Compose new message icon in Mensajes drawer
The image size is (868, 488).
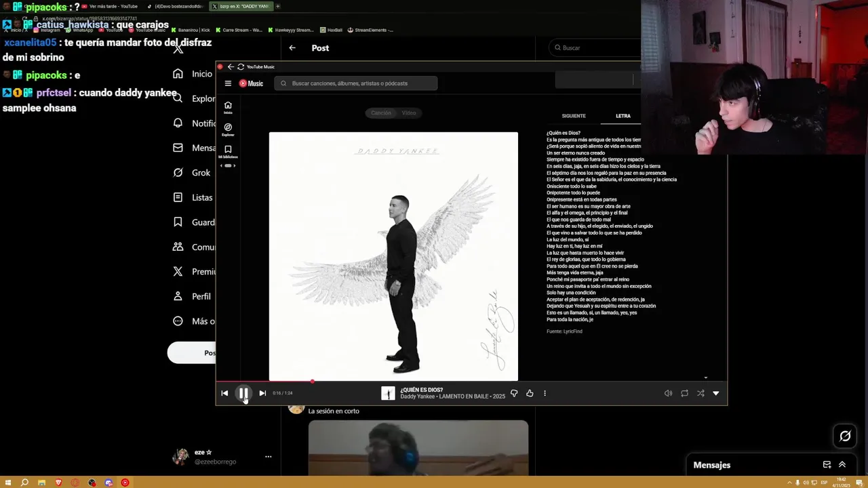coord(827,465)
